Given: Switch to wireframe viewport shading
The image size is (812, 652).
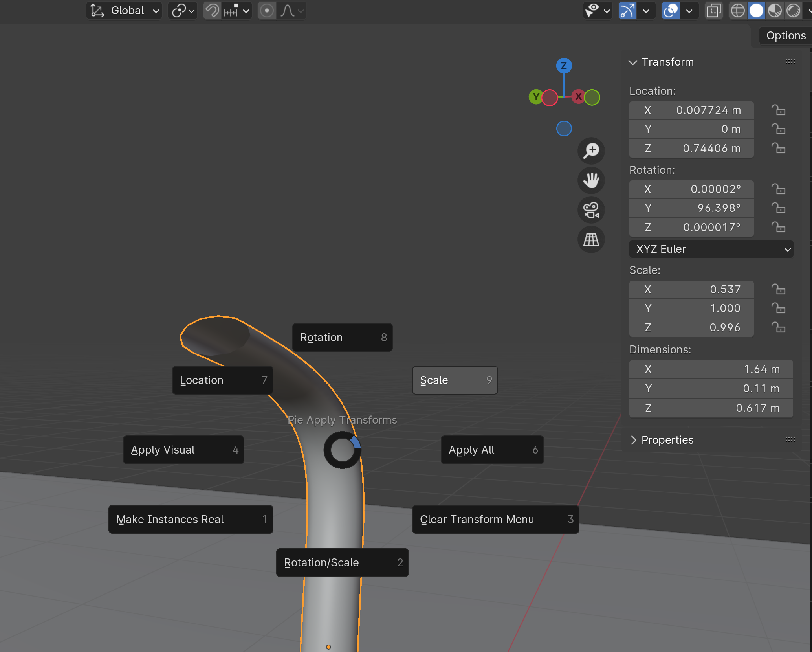Looking at the screenshot, I should coord(738,11).
